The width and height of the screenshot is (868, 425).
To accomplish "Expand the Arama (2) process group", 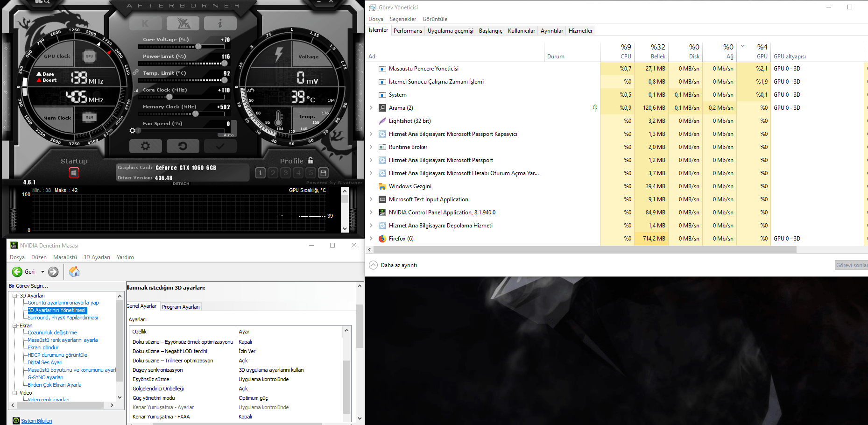I will [371, 108].
